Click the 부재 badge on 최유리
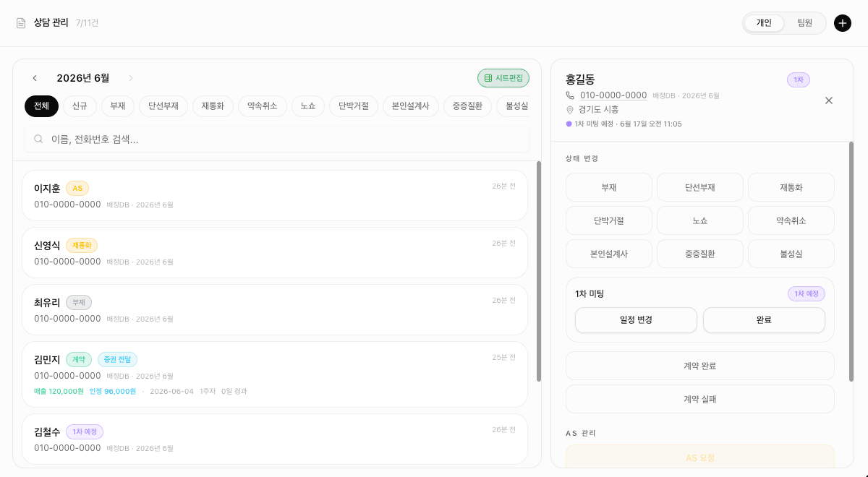This screenshot has height=477, width=868. (79, 302)
